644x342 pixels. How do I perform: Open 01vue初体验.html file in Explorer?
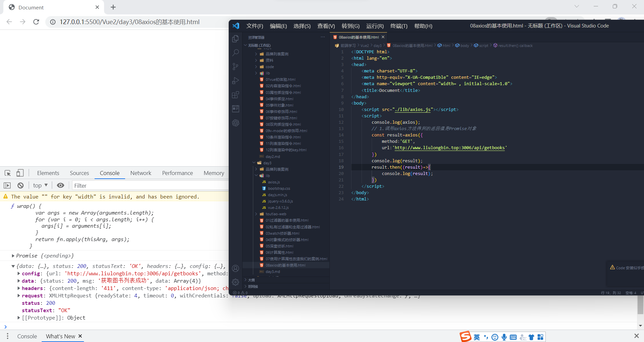point(280,79)
